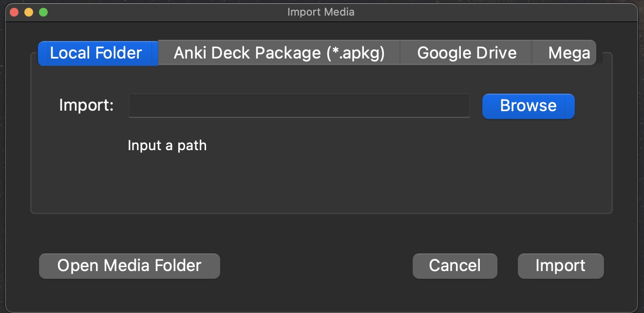Viewport: 644px width, 313px height.
Task: Open the Anki Deck Package (*.apkg) tab
Action: pos(279,53)
